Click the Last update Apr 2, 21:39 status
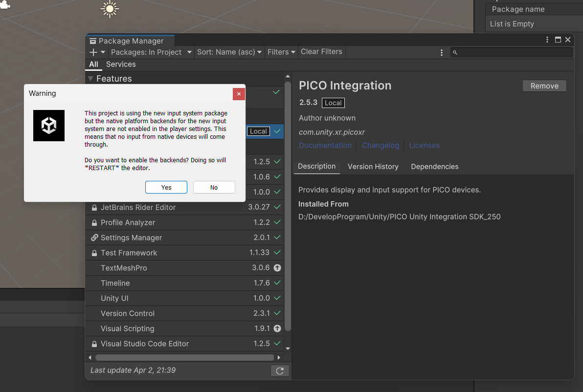 (x=133, y=370)
